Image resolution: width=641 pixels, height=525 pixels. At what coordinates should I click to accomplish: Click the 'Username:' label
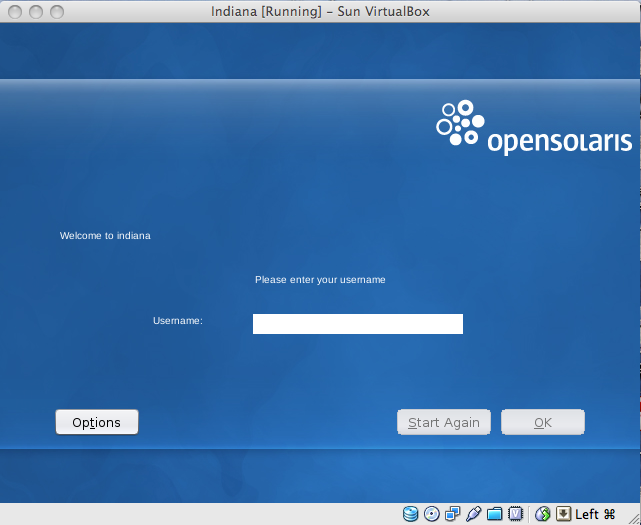click(x=178, y=321)
